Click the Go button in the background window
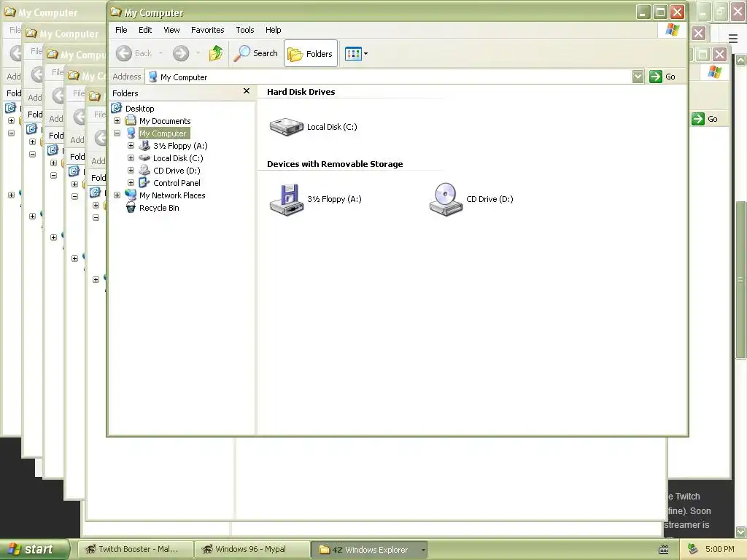 (705, 119)
